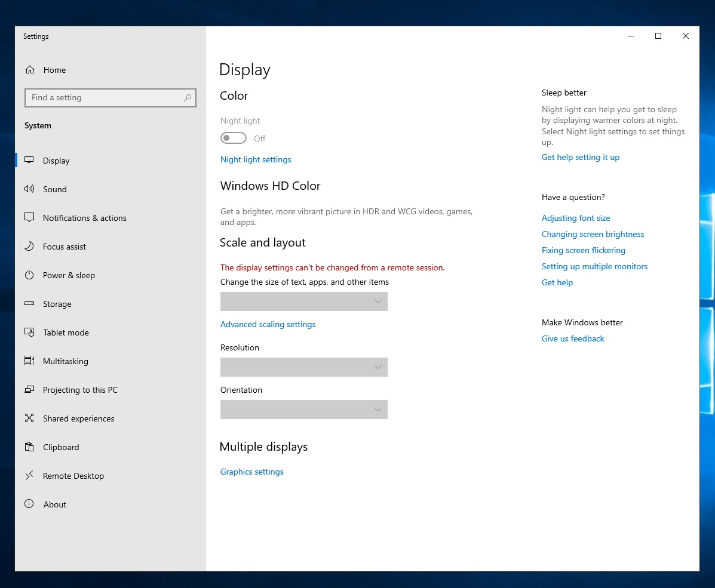Viewport: 715px width, 588px height.
Task: Open Changing screen brightness link
Action: tap(593, 234)
